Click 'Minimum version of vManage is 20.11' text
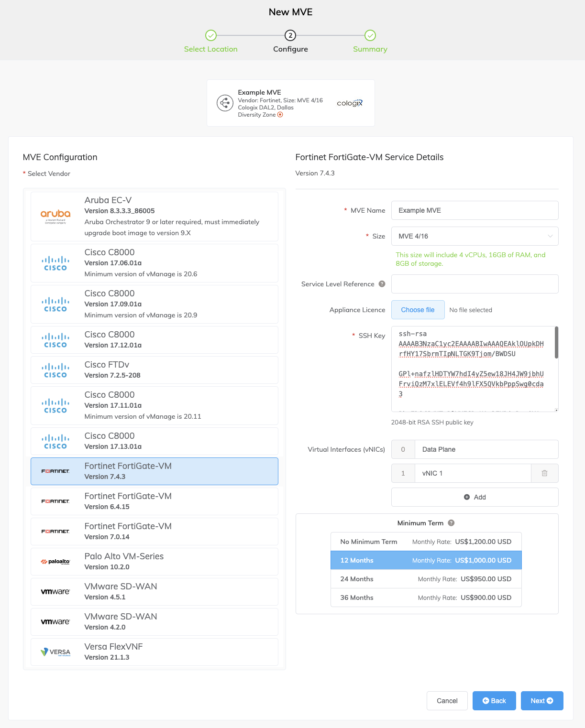The height and width of the screenshot is (728, 585). point(143,416)
